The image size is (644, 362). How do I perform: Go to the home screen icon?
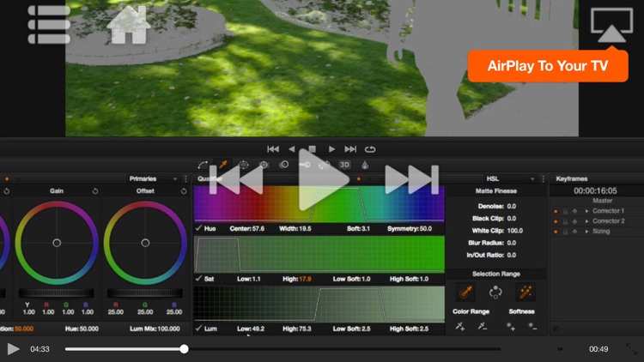tap(129, 25)
